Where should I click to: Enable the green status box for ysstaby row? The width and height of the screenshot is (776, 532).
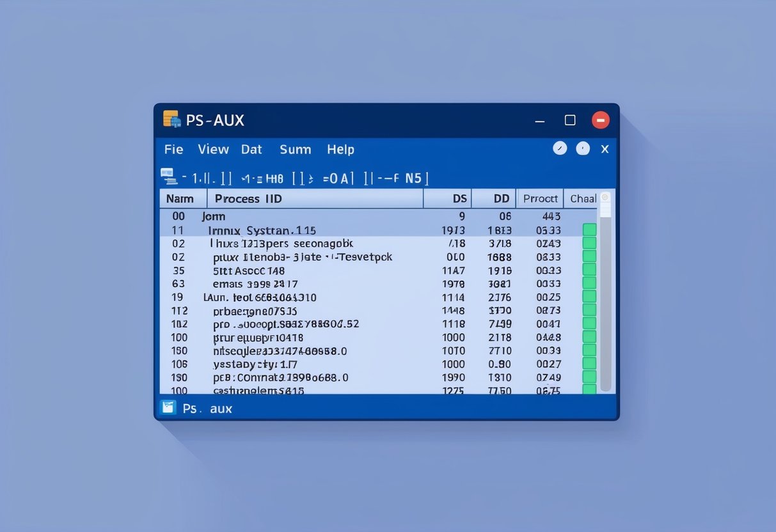(x=589, y=364)
